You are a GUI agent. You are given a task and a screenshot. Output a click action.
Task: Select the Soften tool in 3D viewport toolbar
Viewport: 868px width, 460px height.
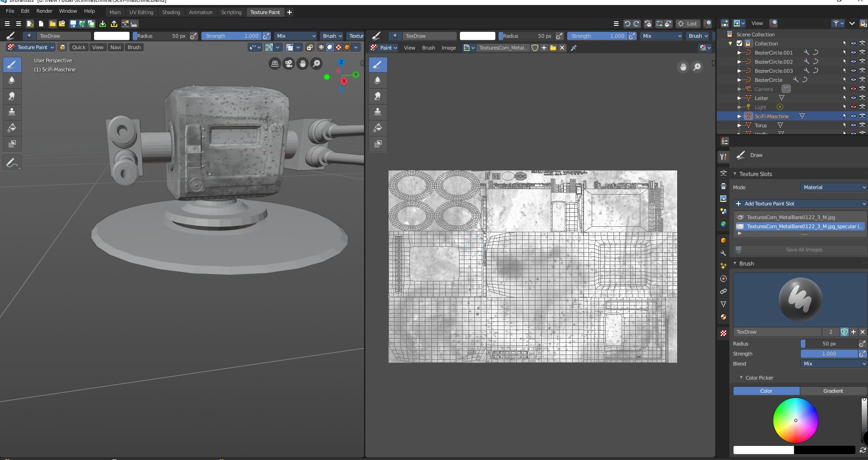[12, 80]
